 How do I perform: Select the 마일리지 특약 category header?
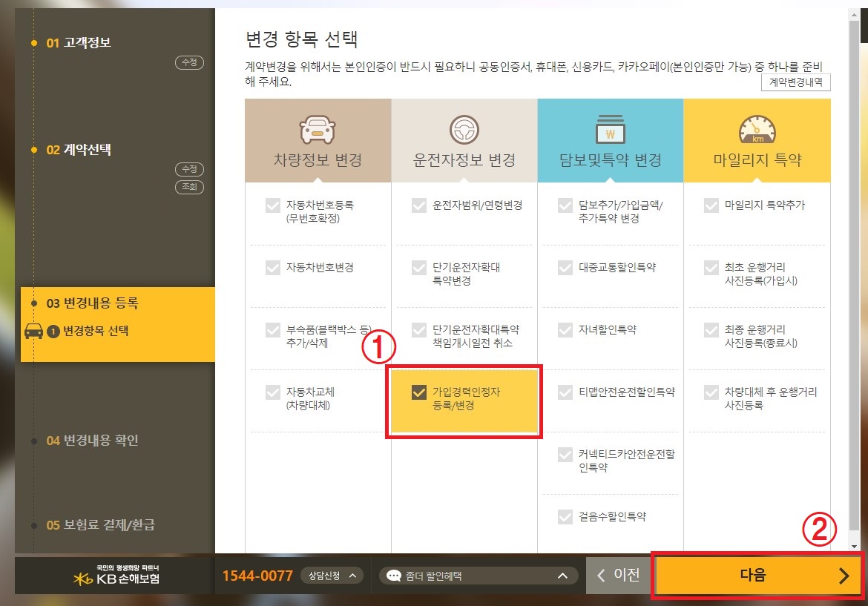coord(757,141)
